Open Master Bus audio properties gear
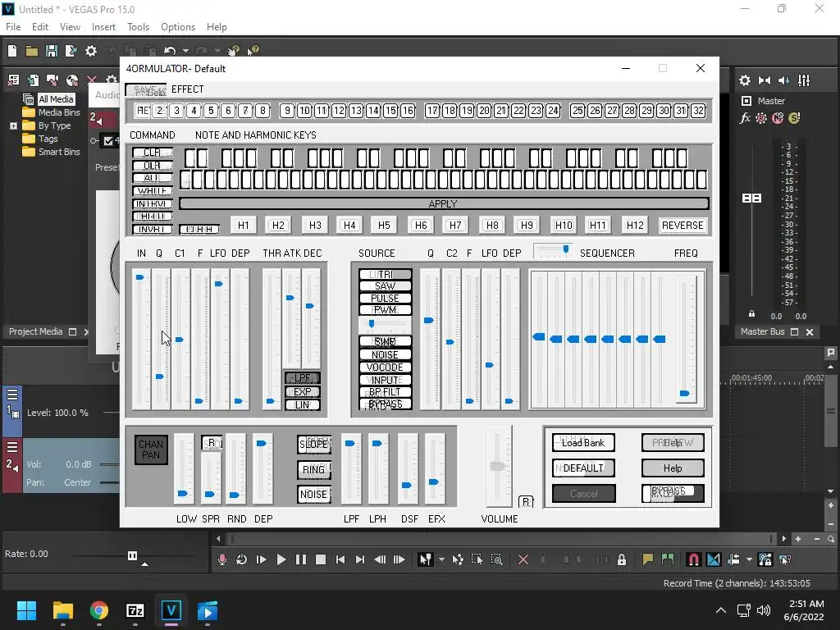 click(745, 80)
